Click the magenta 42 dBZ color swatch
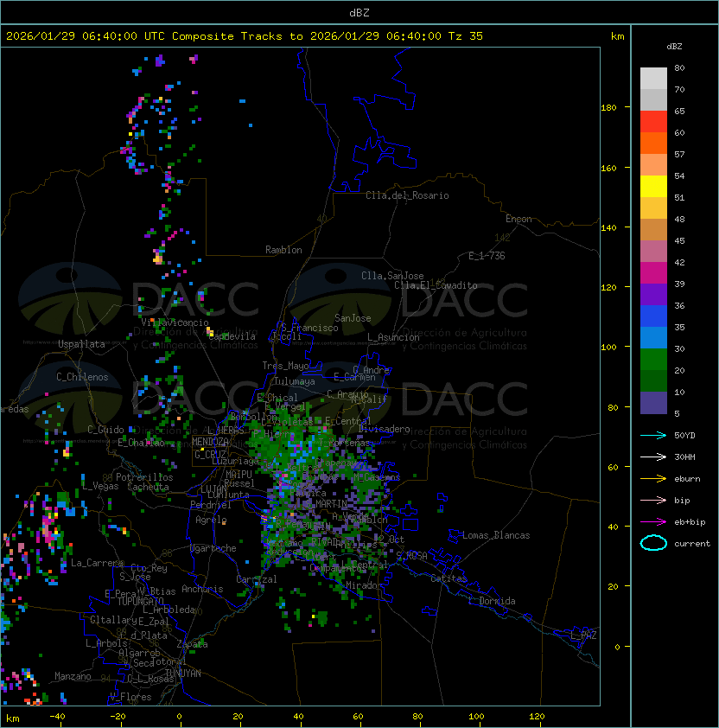The image size is (719, 728). pos(653,272)
